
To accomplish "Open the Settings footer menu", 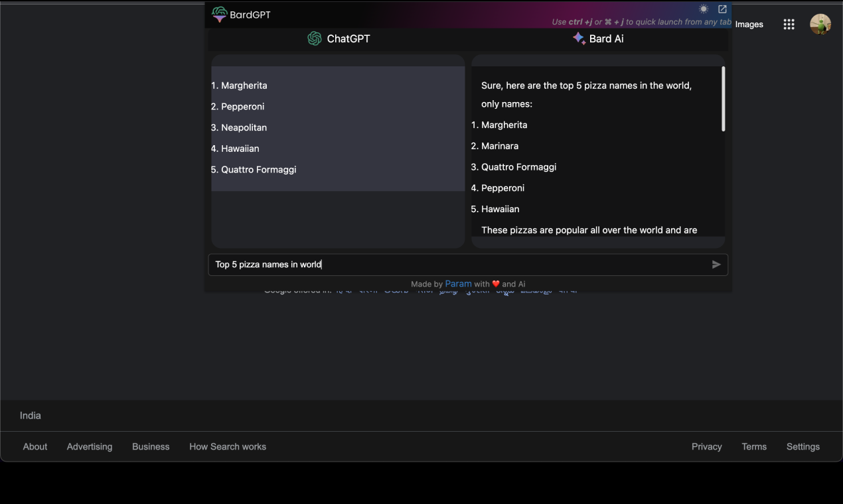I will [803, 447].
